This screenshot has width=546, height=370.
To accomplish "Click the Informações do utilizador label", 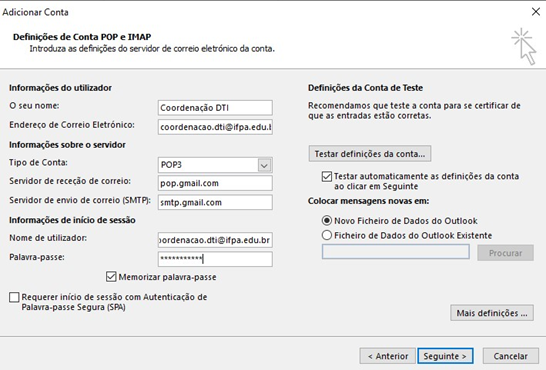I will click(60, 88).
